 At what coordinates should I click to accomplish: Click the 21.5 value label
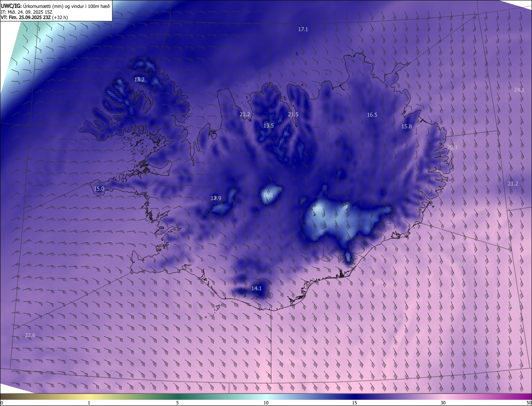(x=293, y=114)
